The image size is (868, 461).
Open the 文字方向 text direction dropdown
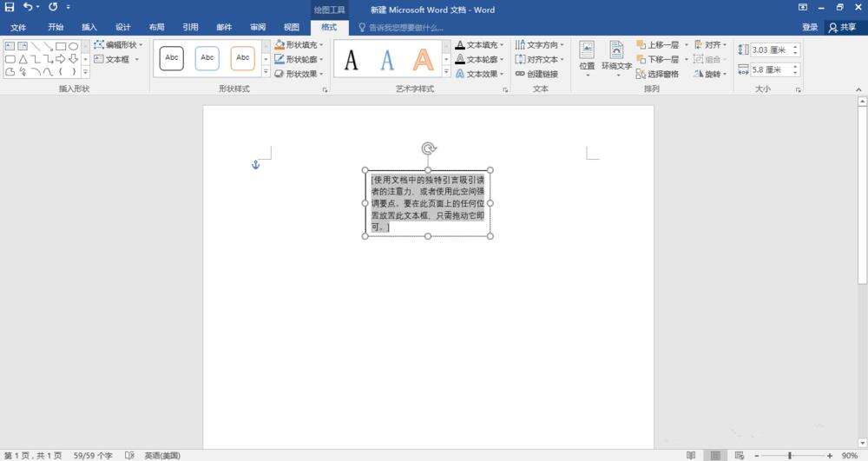539,45
